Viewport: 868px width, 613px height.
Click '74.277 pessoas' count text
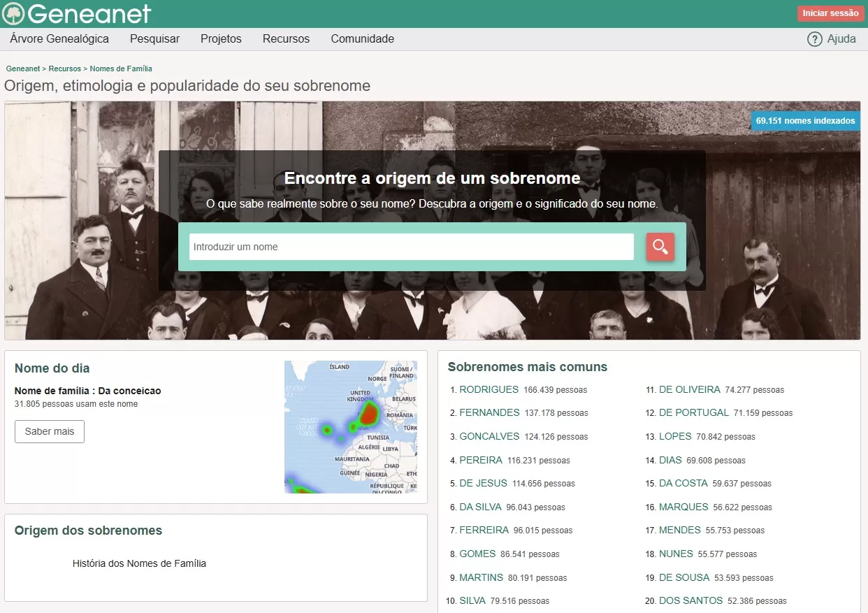755,390
